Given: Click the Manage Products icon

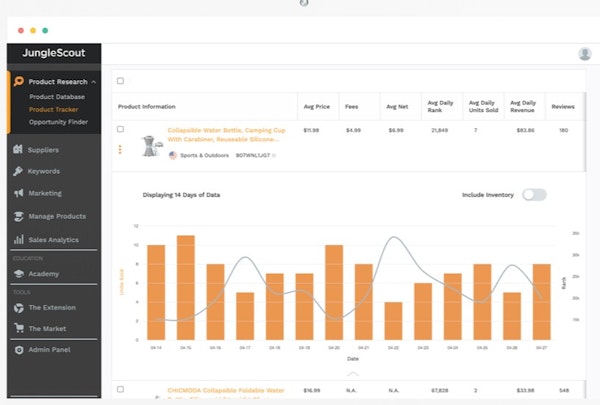Looking at the screenshot, I should (x=18, y=216).
